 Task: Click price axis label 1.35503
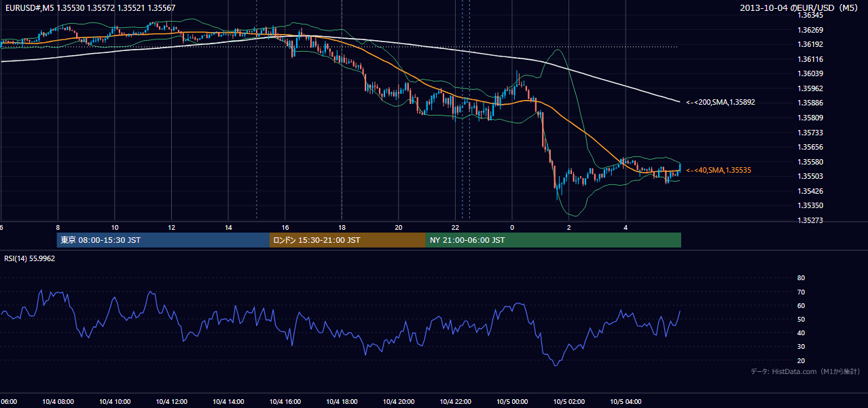coord(812,176)
